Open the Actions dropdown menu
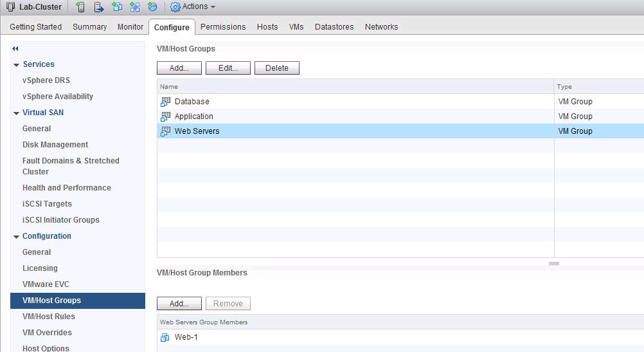 [193, 7]
